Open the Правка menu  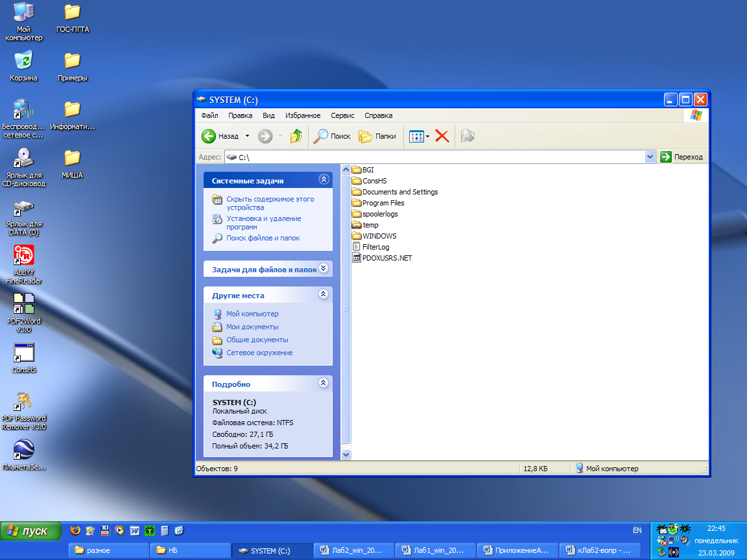(x=240, y=115)
